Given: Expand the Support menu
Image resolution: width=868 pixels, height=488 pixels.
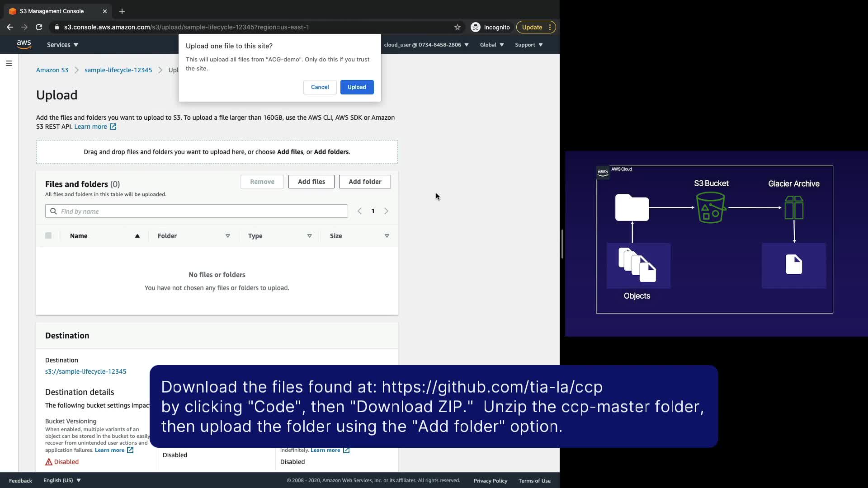Looking at the screenshot, I should click(x=528, y=45).
